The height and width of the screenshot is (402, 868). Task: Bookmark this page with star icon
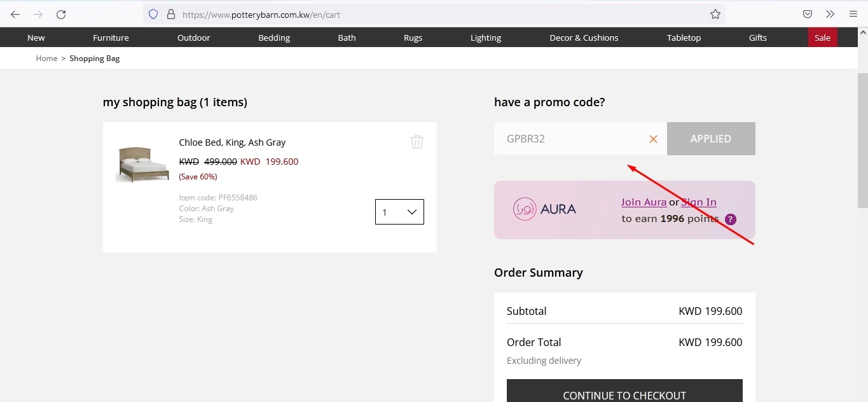pos(715,14)
